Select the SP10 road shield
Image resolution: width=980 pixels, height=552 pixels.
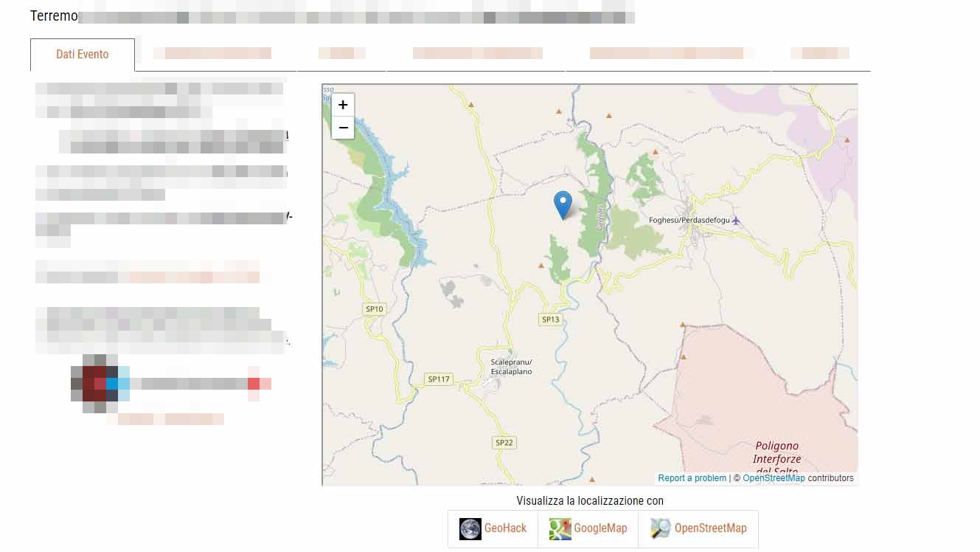point(375,309)
